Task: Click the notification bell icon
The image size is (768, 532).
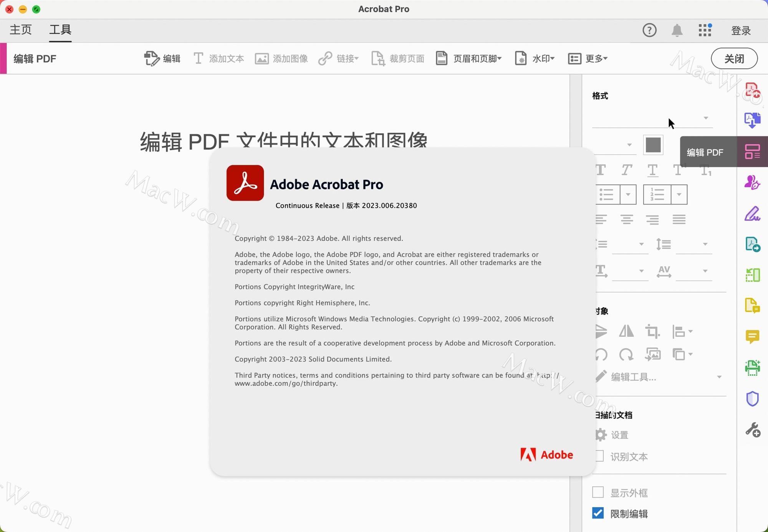Action: [x=677, y=30]
